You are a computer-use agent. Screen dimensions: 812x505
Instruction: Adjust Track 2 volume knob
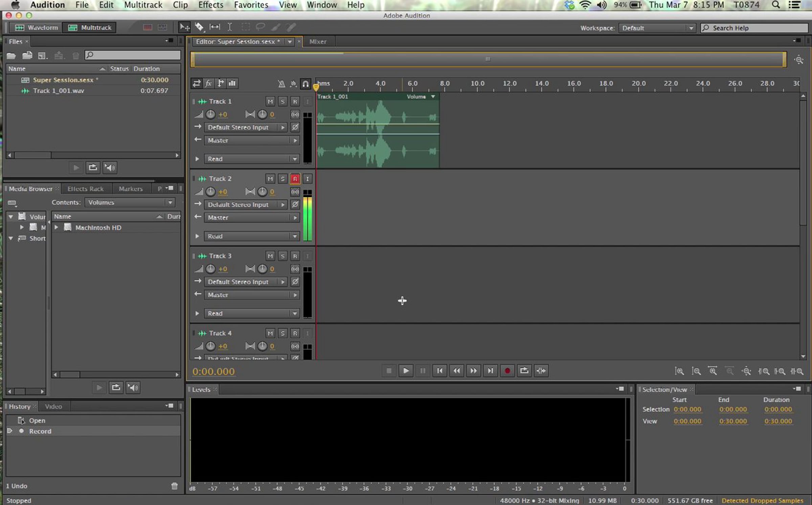210,192
